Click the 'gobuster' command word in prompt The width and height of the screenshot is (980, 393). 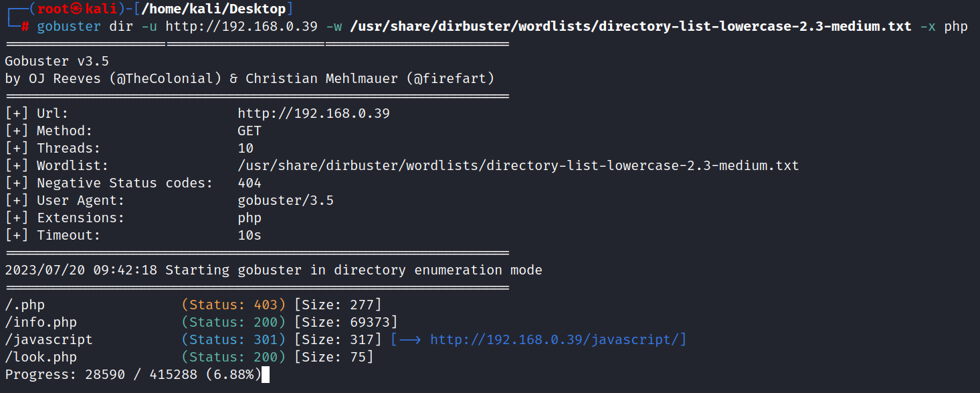click(x=69, y=27)
